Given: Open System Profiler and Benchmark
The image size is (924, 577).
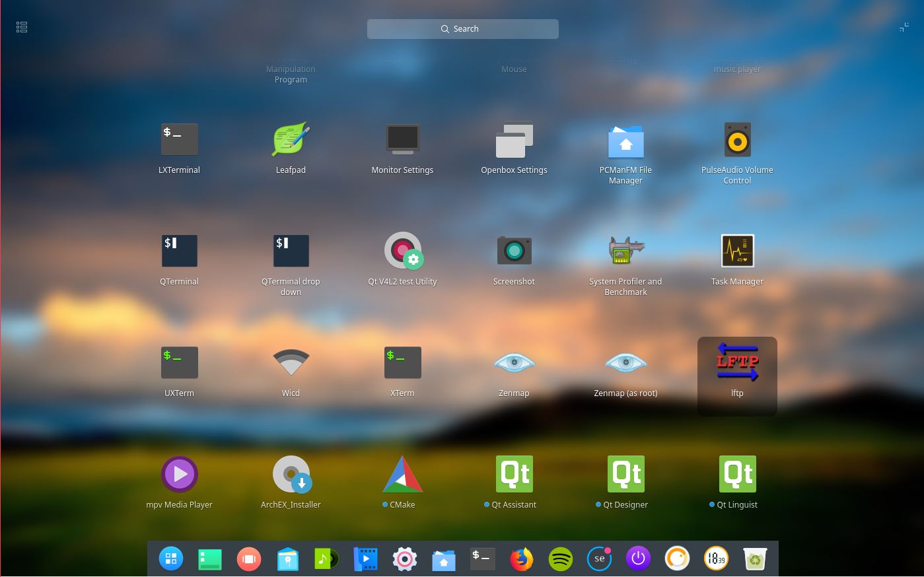Looking at the screenshot, I should (x=625, y=257).
